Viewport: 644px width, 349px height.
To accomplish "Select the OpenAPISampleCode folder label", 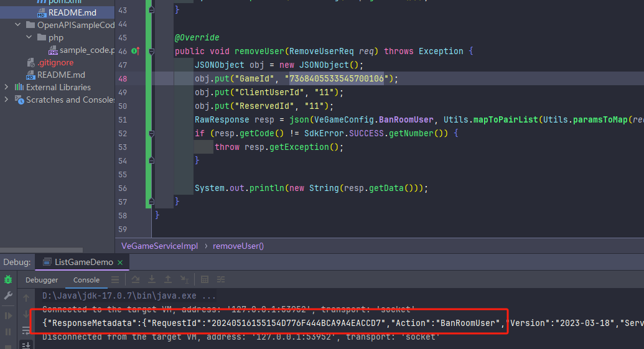I will [76, 25].
